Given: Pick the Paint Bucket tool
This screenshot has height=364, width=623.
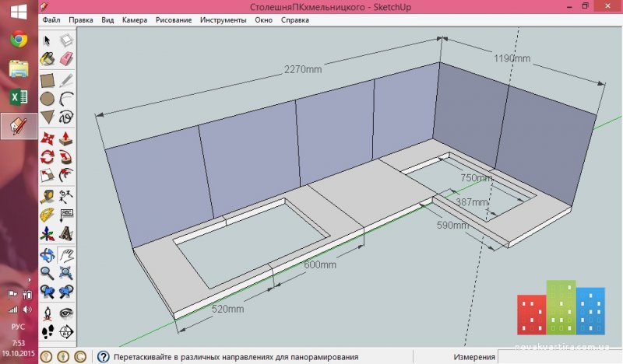Looking at the screenshot, I should 48,59.
